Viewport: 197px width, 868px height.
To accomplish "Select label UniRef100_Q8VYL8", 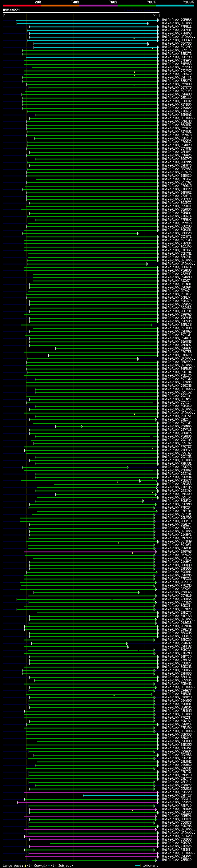I will 177,430.
